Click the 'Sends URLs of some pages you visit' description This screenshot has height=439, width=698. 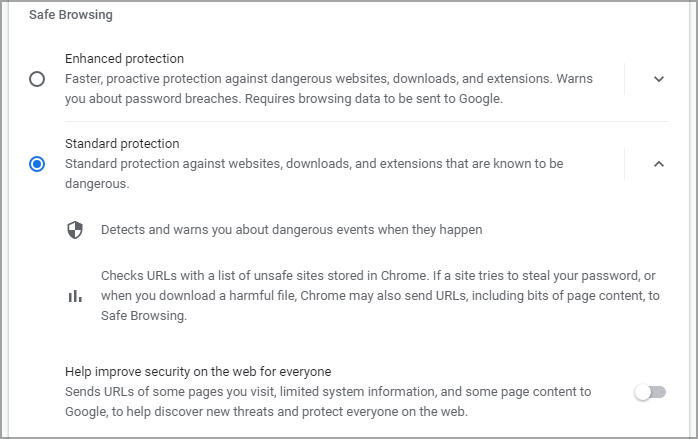[328, 402]
